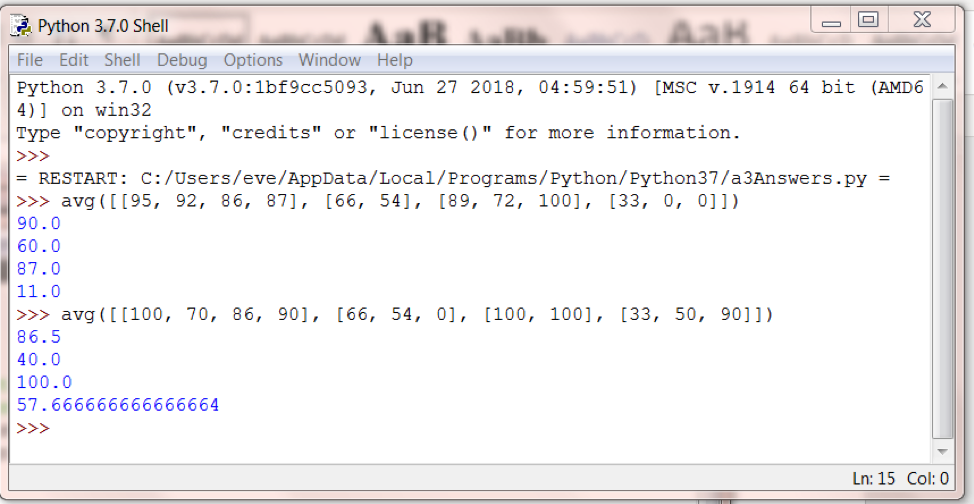Viewport: 974px width, 504px height.
Task: Click the output value 100.0
Action: point(44,382)
